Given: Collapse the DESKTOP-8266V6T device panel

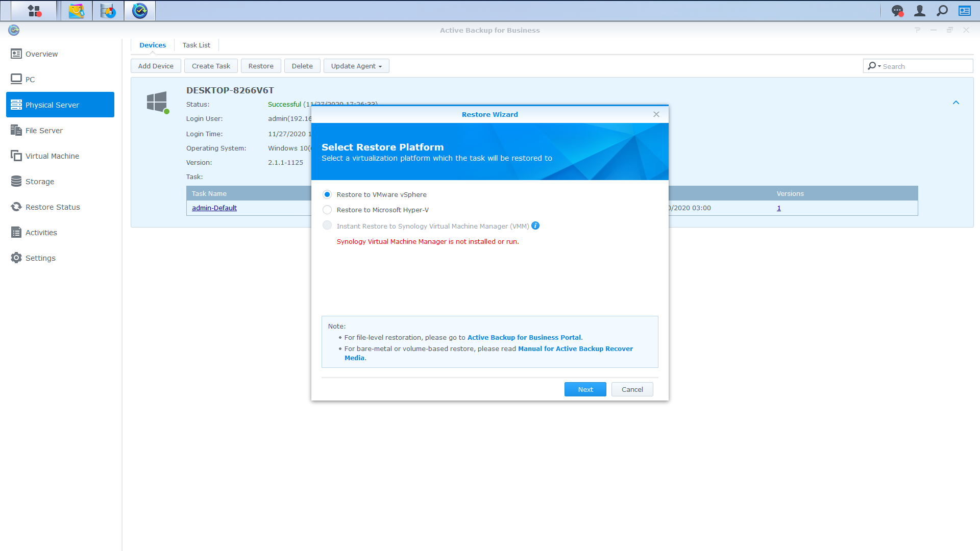Looking at the screenshot, I should click(x=956, y=103).
